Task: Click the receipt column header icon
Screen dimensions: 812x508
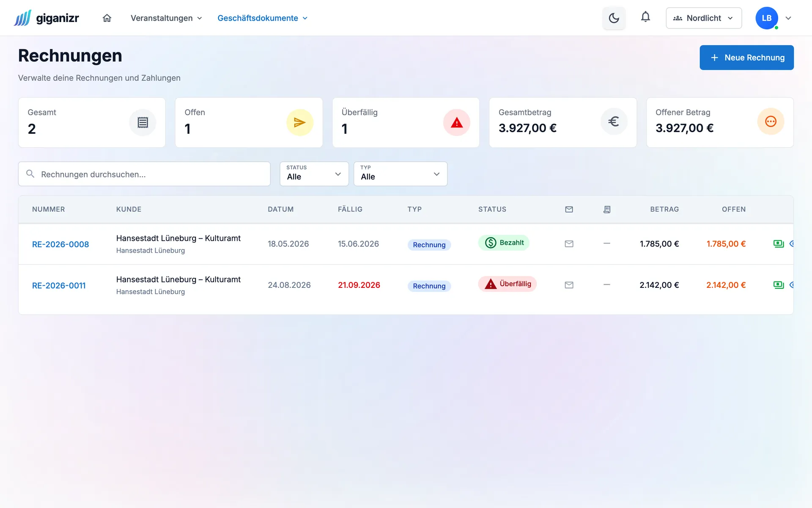Action: click(607, 210)
